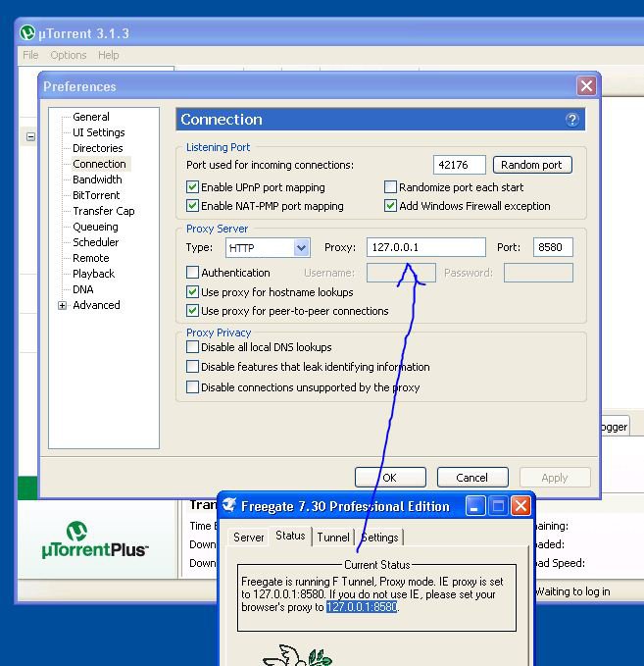The height and width of the screenshot is (666, 644).
Task: Toggle Enable NAT-PMP port mapping
Action: click(192, 206)
